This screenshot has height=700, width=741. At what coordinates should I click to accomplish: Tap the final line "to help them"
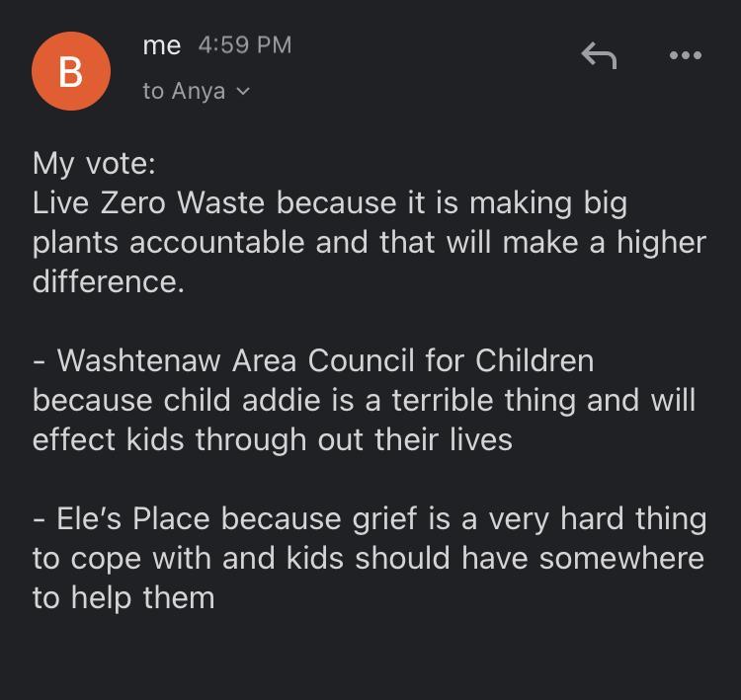(123, 597)
